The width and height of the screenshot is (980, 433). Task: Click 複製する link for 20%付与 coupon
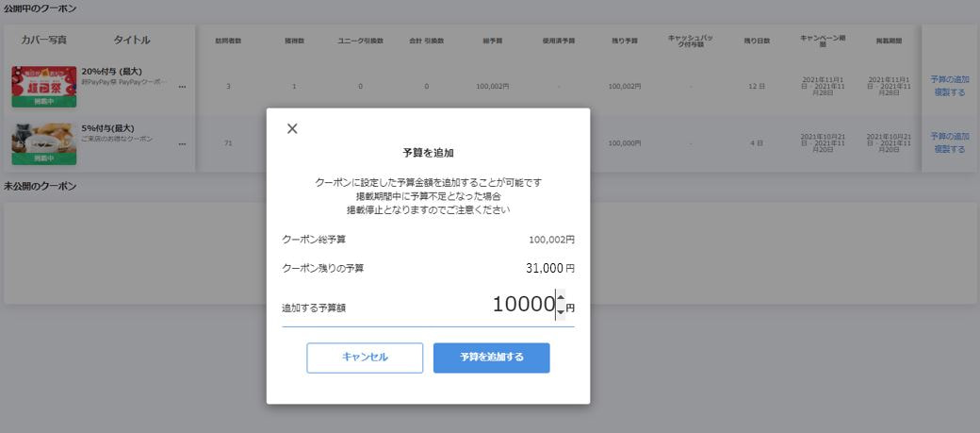pos(949,93)
